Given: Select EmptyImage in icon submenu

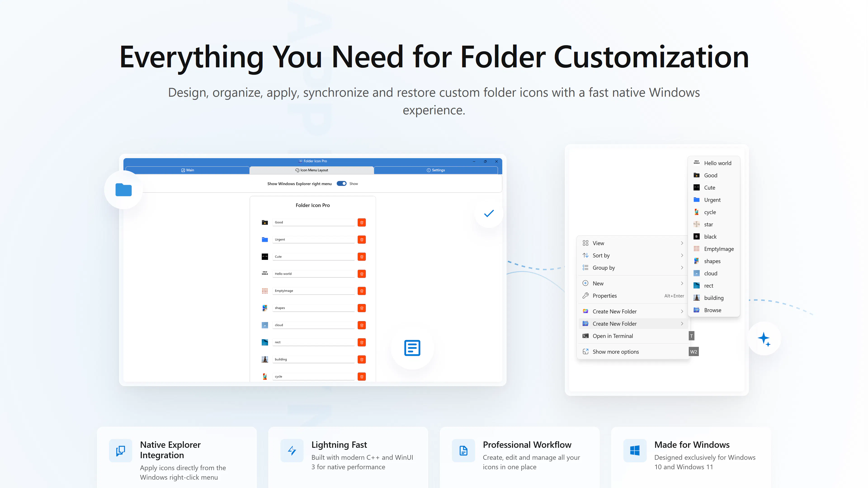Looking at the screenshot, I should coord(714,249).
